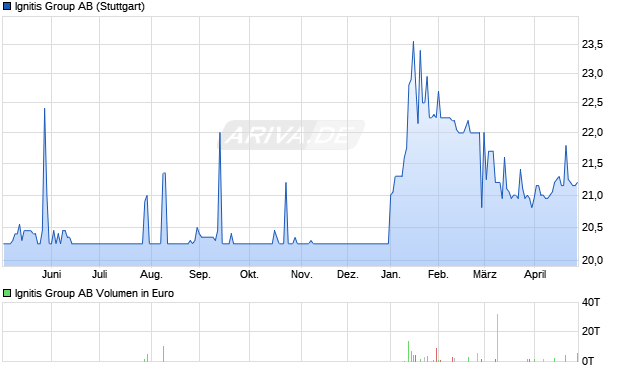Click the 'Nov.' month label
The height and width of the screenshot is (371, 620).
(x=302, y=274)
